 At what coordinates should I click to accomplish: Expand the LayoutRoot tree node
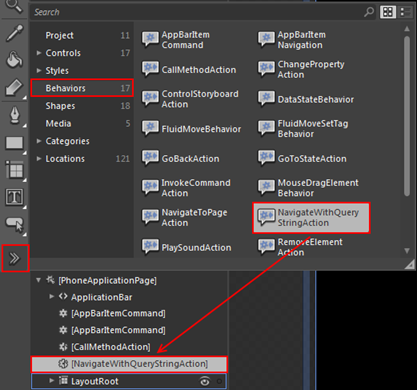51,380
